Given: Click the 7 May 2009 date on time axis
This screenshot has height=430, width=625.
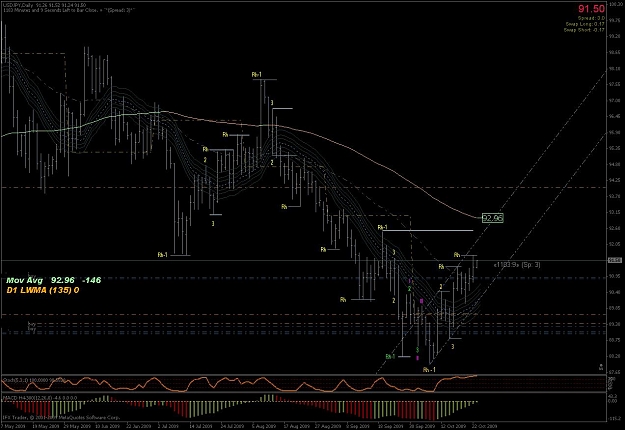Looking at the screenshot, I should [11, 426].
